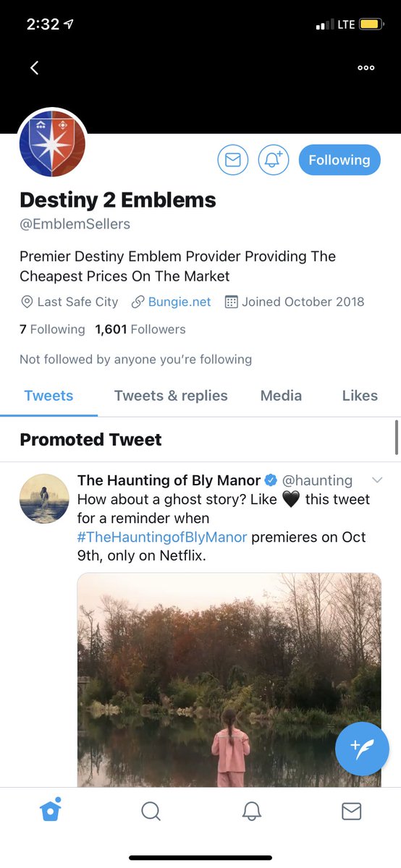Expand the promoted tweet dropdown chevron

[x=376, y=480]
